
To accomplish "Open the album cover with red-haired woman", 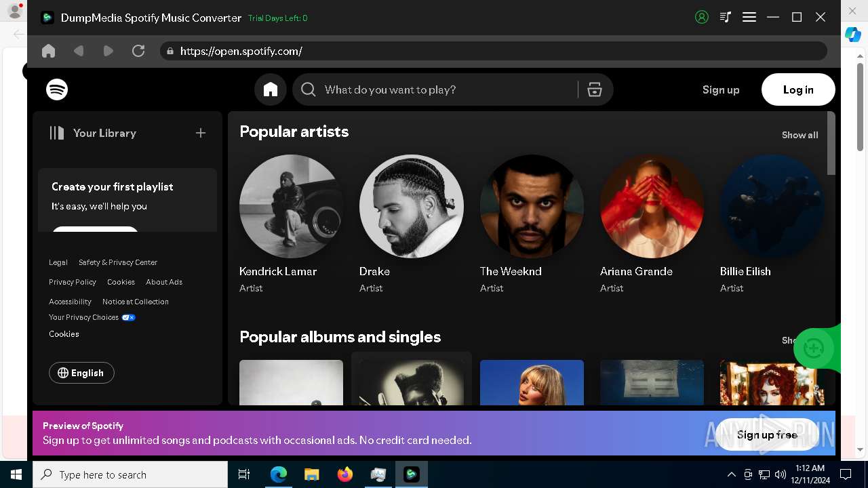I will [x=772, y=382].
